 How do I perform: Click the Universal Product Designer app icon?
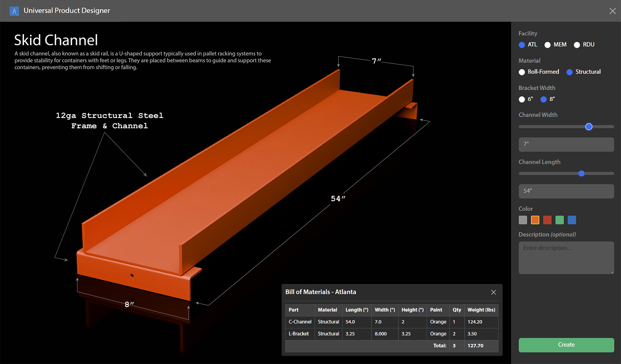coord(14,11)
